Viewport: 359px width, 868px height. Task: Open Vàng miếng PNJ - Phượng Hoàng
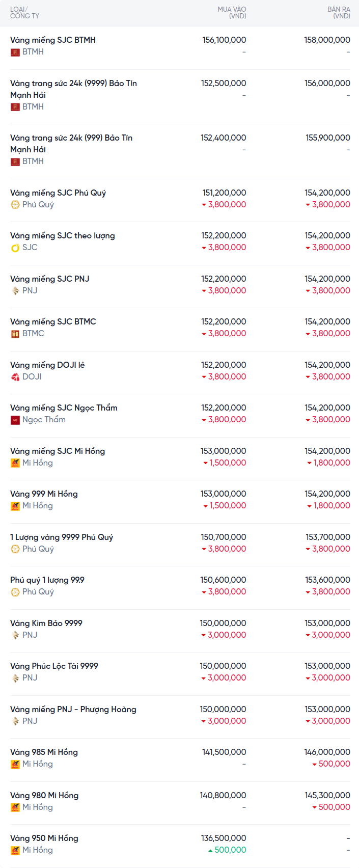tap(73, 709)
